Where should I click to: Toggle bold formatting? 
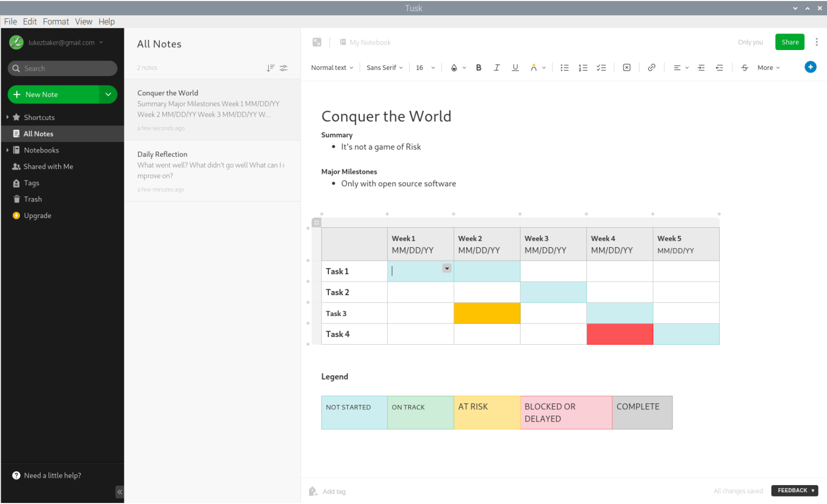[479, 68]
